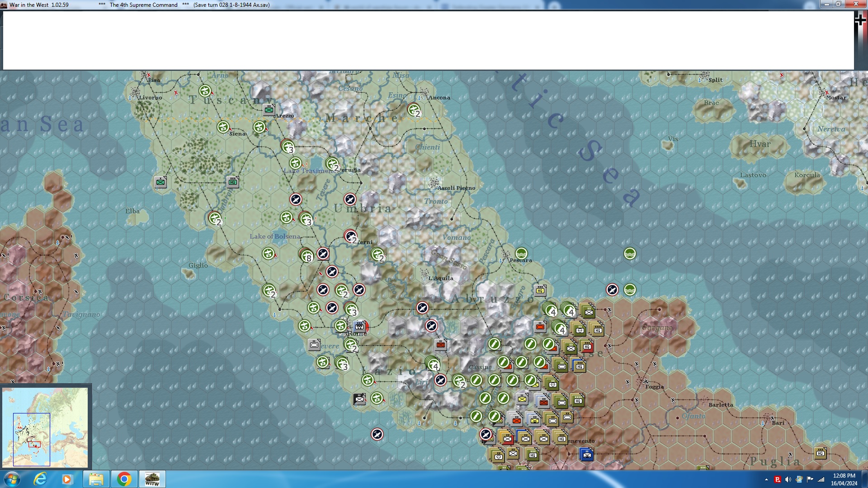Select the corps HQ counter at Rome
This screenshot has width=868, height=488.
[x=360, y=326]
